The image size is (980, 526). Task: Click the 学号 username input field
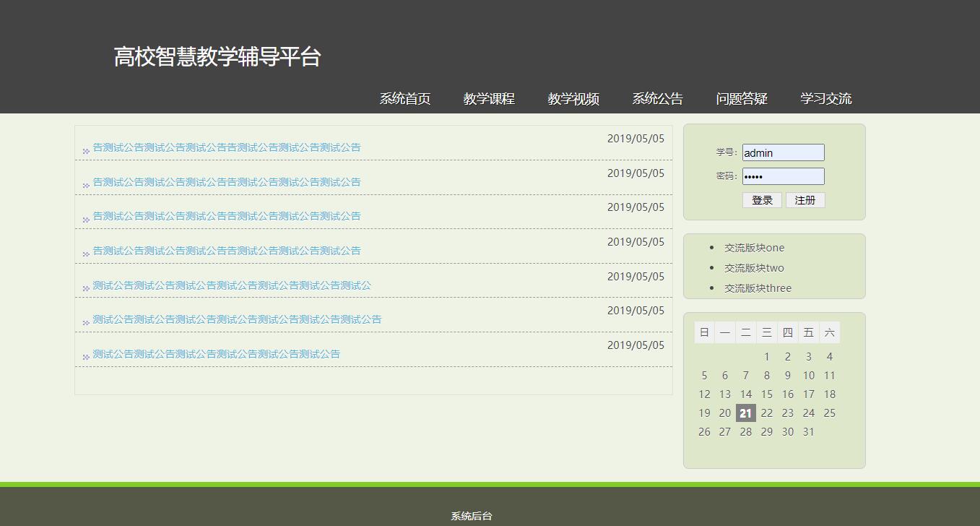783,152
